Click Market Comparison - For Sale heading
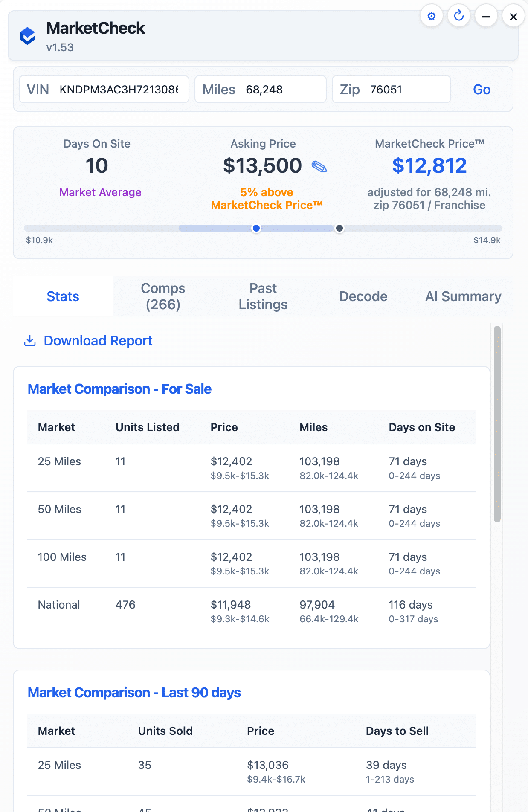 pos(119,389)
